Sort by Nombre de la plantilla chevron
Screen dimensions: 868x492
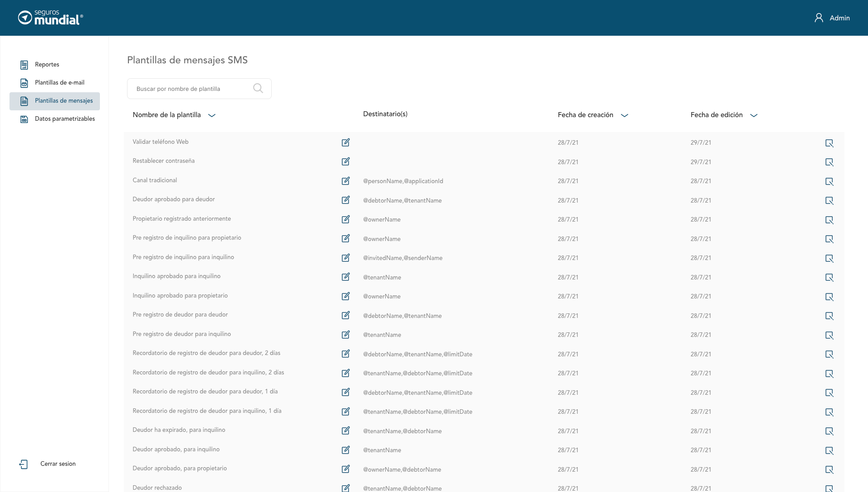212,115
